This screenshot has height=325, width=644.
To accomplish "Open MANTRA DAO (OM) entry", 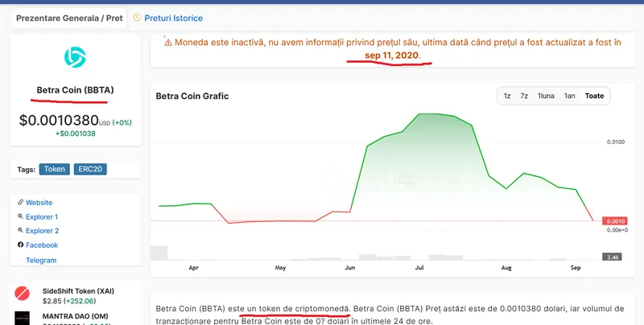I will pos(75,316).
